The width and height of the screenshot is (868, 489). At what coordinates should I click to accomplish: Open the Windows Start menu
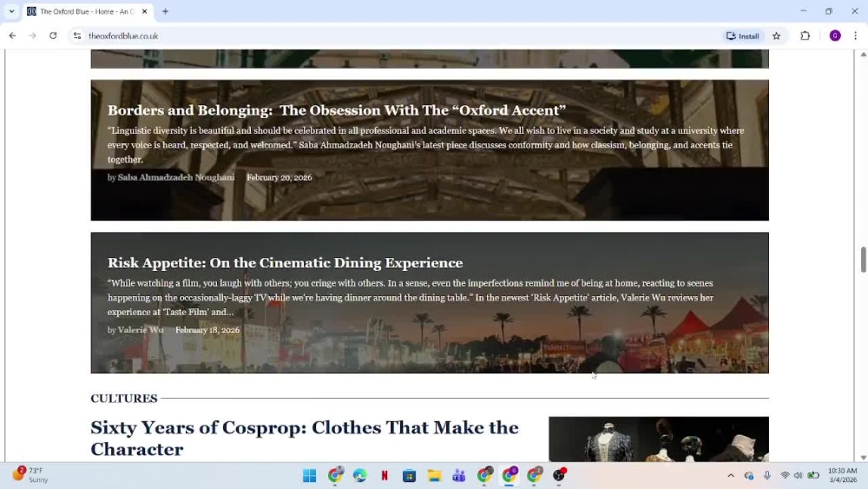(x=310, y=475)
